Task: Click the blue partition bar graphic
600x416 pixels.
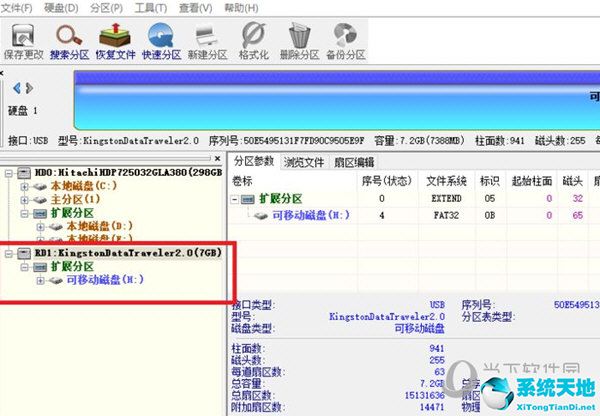Action: [x=337, y=100]
